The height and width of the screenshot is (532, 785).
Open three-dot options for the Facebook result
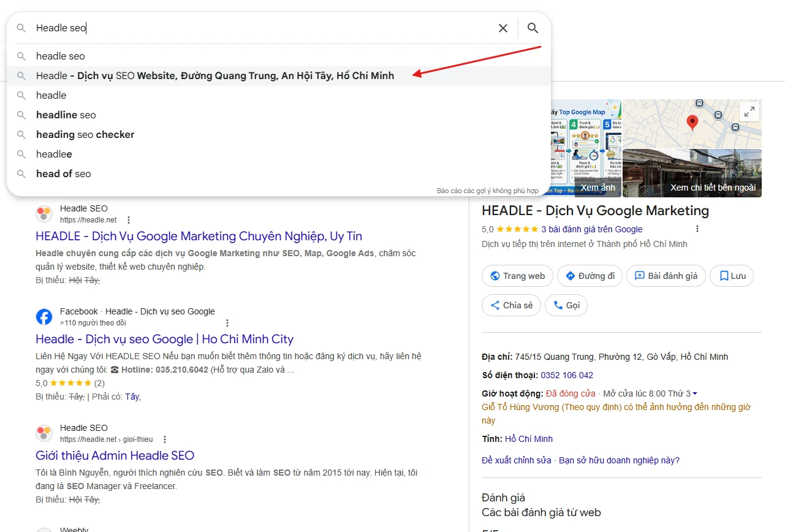[227, 323]
